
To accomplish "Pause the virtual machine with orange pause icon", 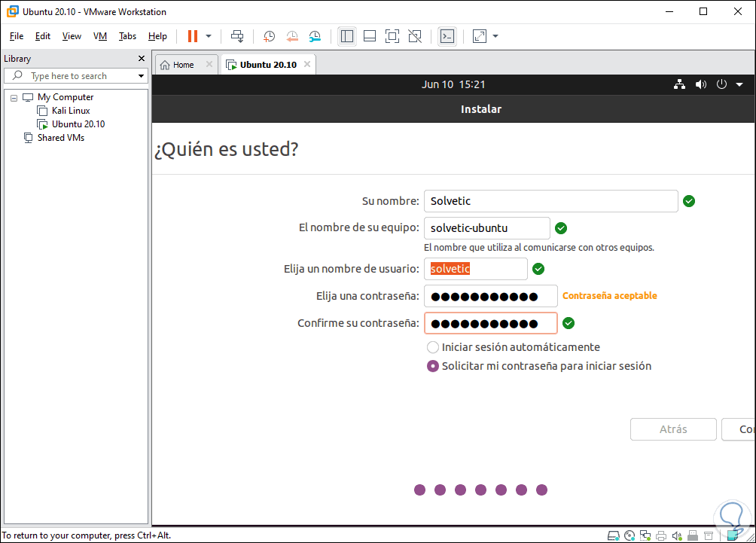I will pyautogui.click(x=193, y=36).
